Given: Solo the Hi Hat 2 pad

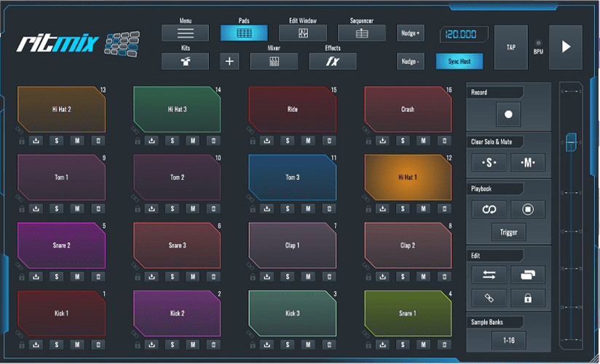Looking at the screenshot, I should tap(57, 141).
